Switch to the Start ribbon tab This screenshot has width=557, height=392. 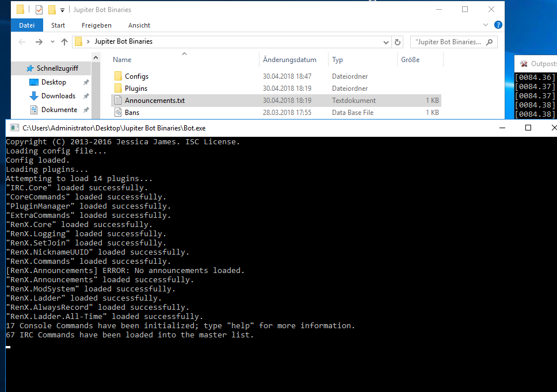tap(58, 25)
